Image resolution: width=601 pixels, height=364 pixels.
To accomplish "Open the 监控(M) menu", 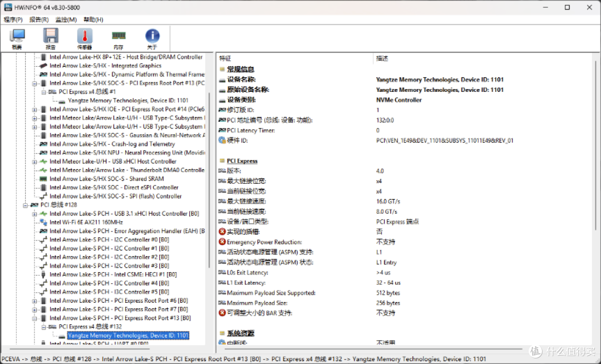I will (x=66, y=19).
